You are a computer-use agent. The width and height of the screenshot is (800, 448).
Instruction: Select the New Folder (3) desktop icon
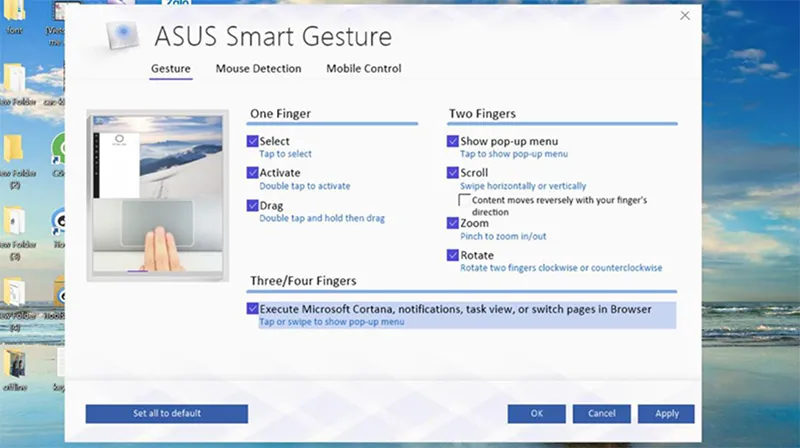click(x=15, y=234)
